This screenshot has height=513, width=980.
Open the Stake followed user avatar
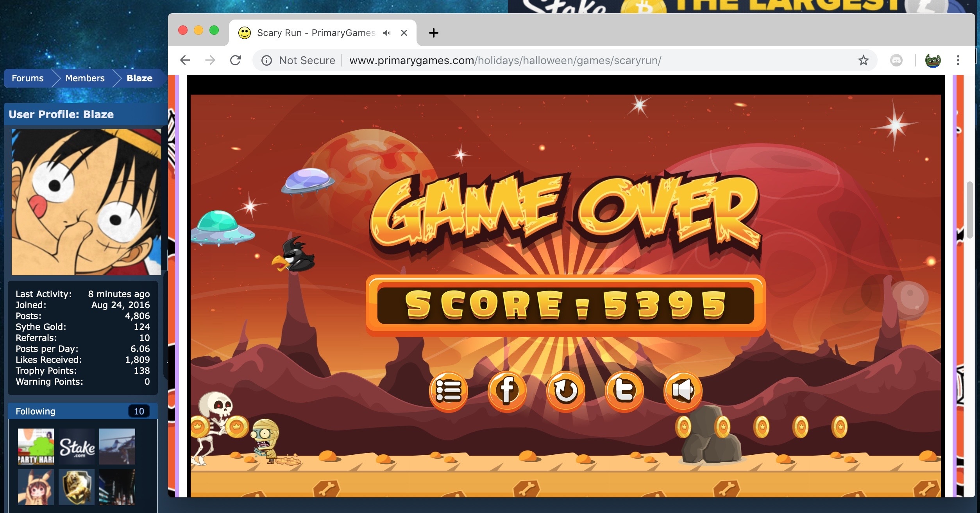click(77, 447)
